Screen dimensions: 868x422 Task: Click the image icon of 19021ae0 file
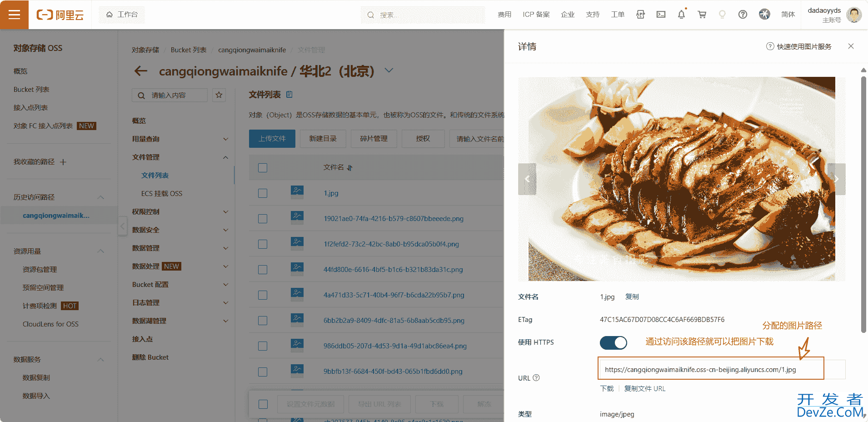click(x=297, y=217)
